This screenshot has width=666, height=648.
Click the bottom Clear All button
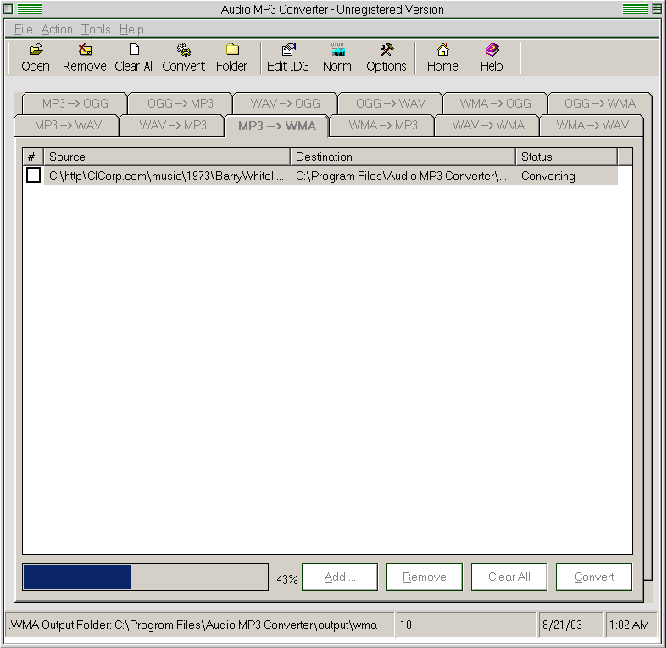[x=509, y=577]
